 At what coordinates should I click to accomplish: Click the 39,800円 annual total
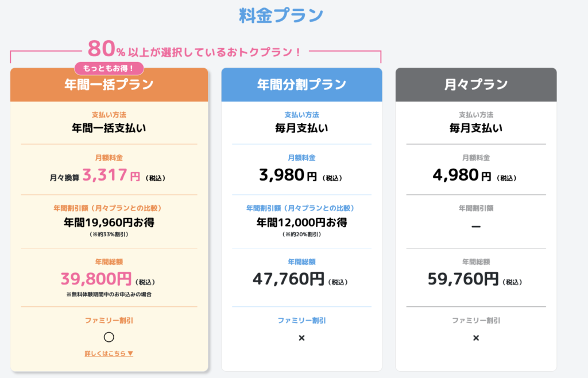point(96,279)
